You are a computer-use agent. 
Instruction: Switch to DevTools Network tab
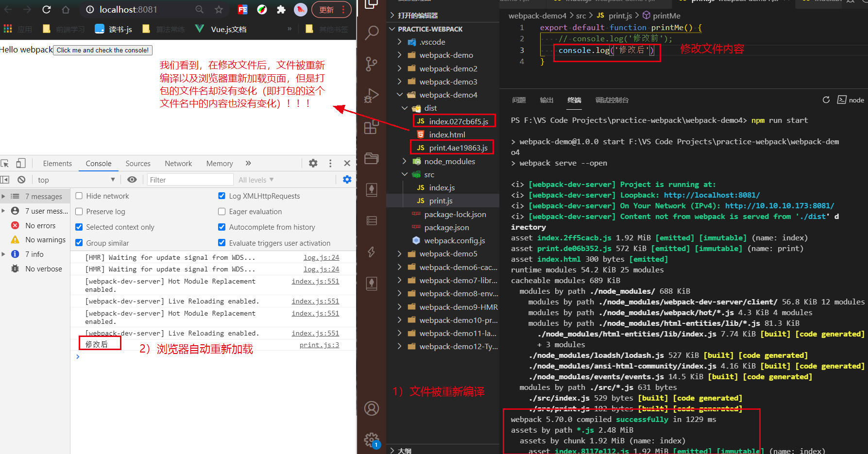(178, 164)
